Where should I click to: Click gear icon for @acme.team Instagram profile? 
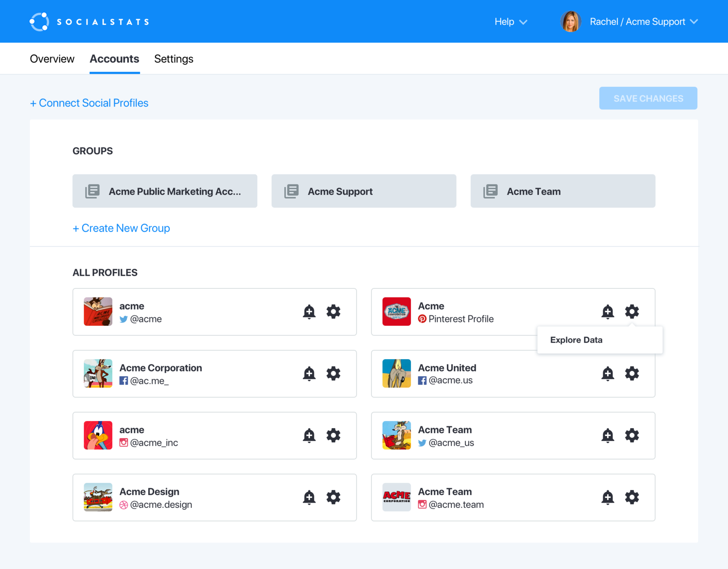(632, 497)
